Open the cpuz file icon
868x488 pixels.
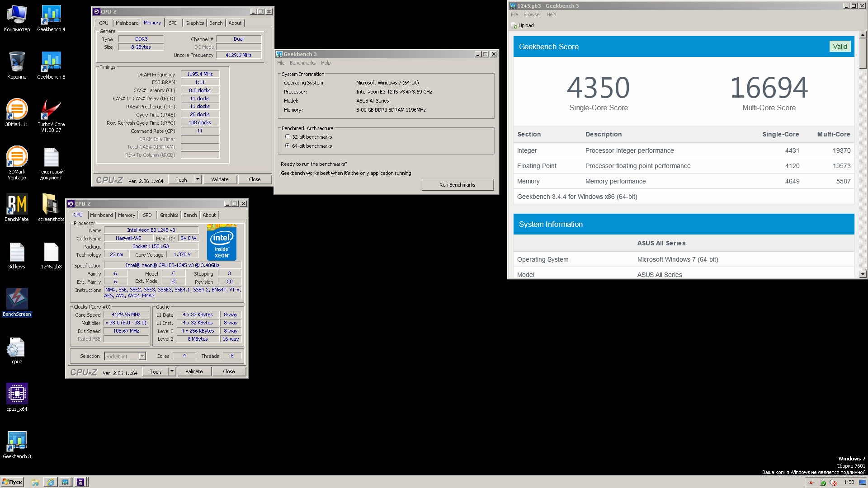pyautogui.click(x=17, y=350)
